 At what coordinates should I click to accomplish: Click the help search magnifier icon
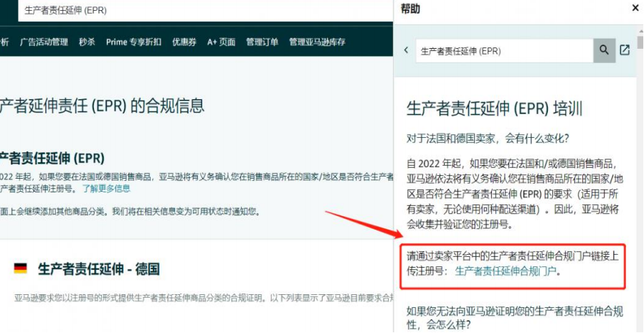pyautogui.click(x=604, y=50)
